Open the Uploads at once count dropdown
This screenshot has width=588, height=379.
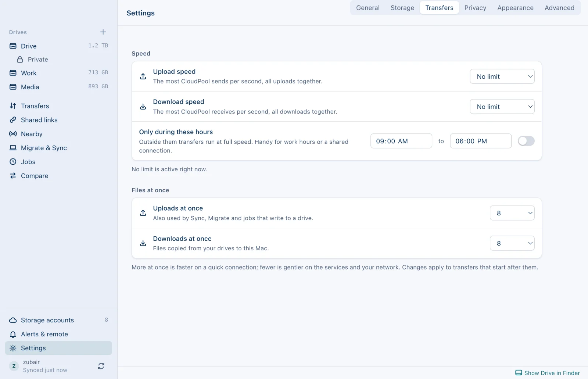click(x=512, y=213)
